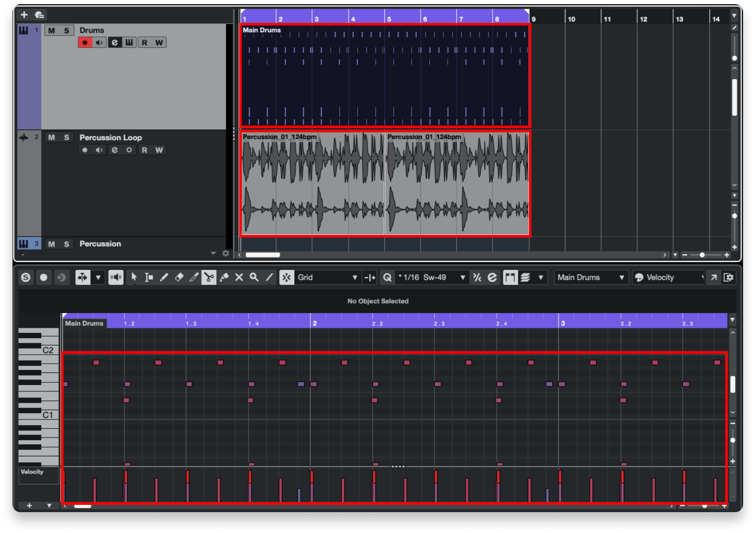Viewport: 756px width, 533px height.
Task: Click project horizontal scrollbar thumb
Action: pyautogui.click(x=263, y=255)
